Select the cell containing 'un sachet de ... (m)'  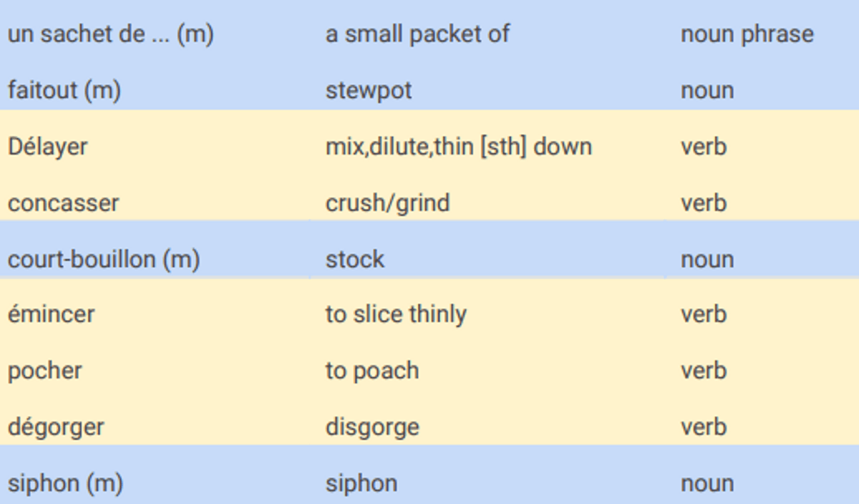pyautogui.click(x=155, y=34)
